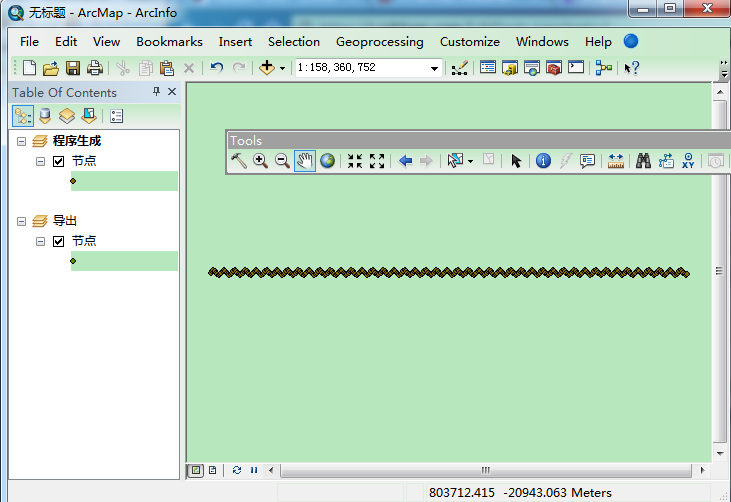The height and width of the screenshot is (502, 731).
Task: Refresh the map view button
Action: (x=237, y=470)
